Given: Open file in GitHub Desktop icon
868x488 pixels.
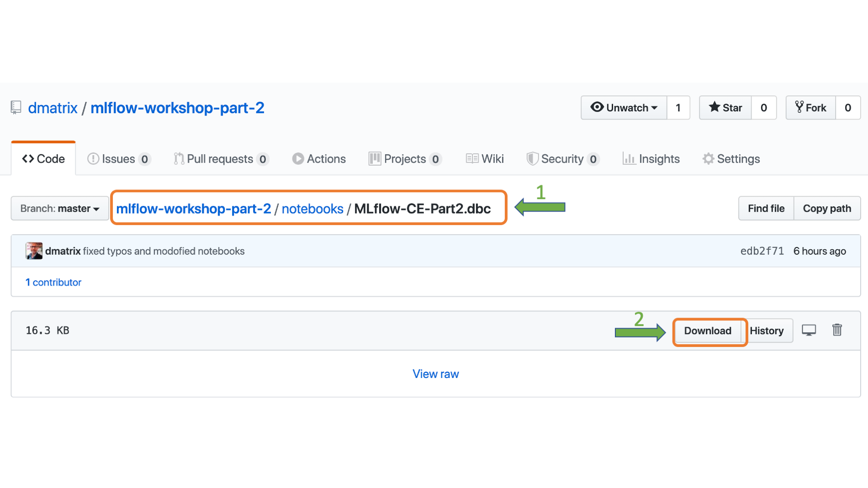Looking at the screenshot, I should click(809, 330).
